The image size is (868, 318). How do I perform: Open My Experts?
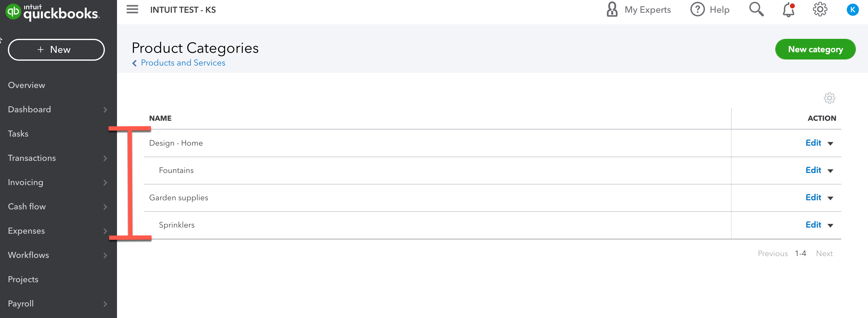[x=639, y=9]
